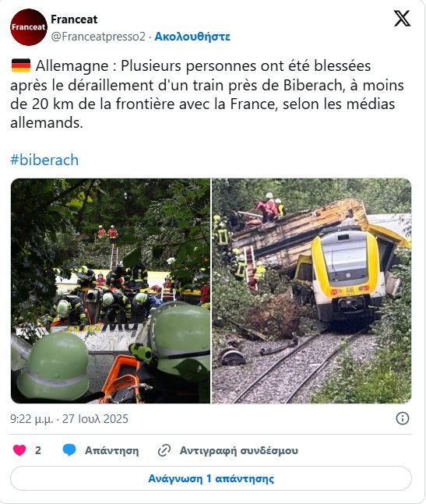This screenshot has height=504, width=426.
Task: Click the date 27 Ιουλ 2025
Action: point(95,419)
